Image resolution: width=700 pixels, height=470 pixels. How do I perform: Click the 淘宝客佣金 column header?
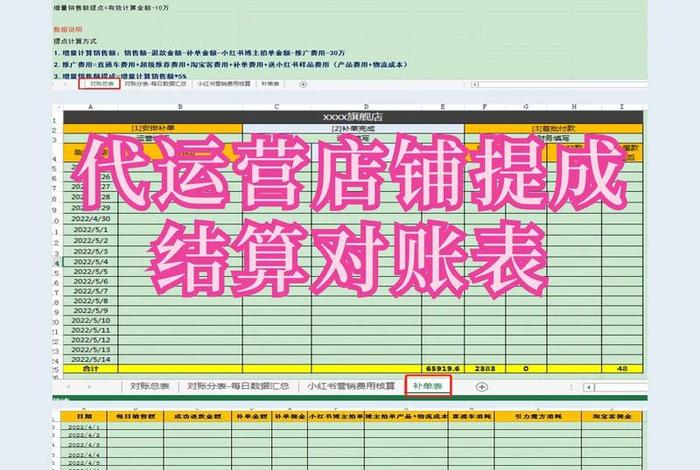tap(612, 416)
